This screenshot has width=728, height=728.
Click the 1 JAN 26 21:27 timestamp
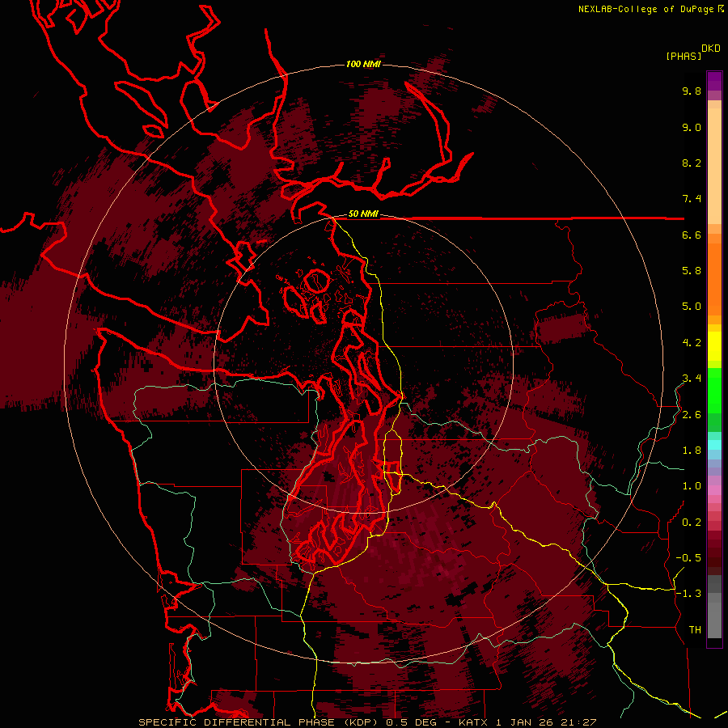point(547,722)
